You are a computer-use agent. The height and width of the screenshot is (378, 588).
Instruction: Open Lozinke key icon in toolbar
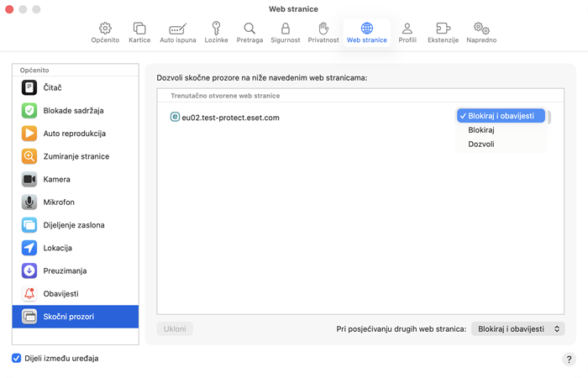[216, 33]
